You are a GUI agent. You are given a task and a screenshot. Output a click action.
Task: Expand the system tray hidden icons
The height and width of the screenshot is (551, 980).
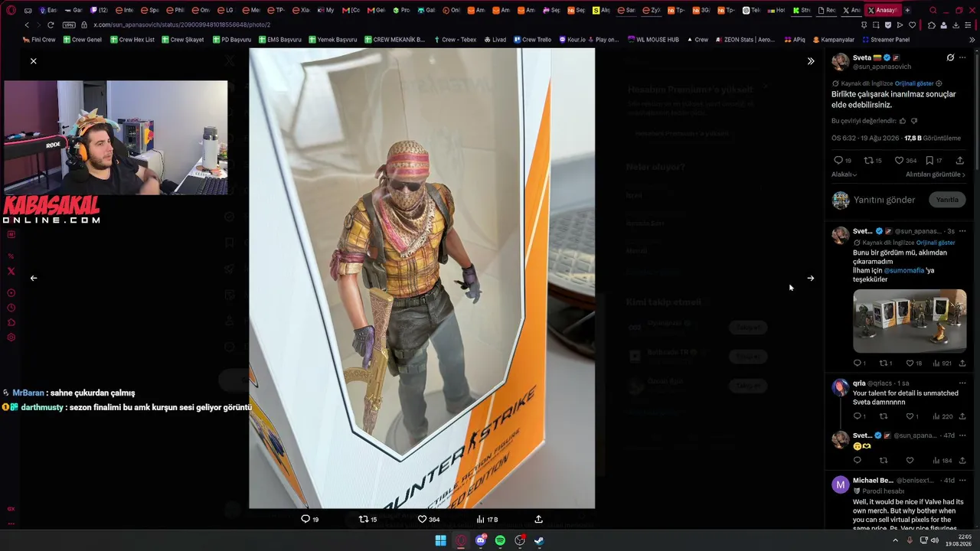[895, 540]
